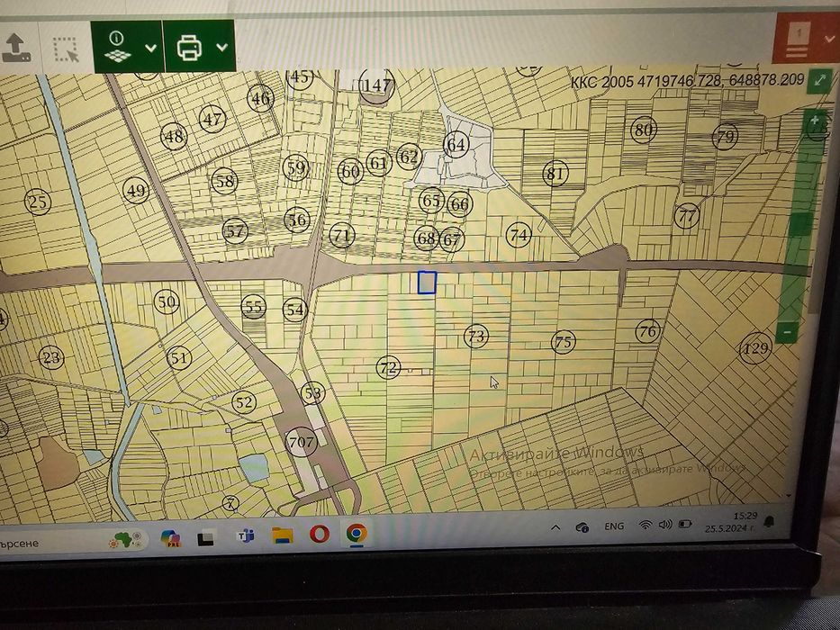840x630 pixels.
Task: Click the map block label 77
Action: tap(686, 216)
